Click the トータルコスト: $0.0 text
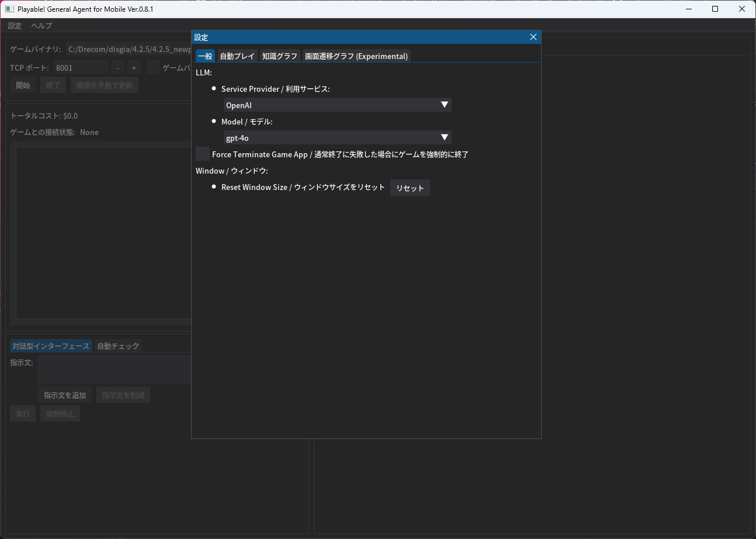 [44, 116]
